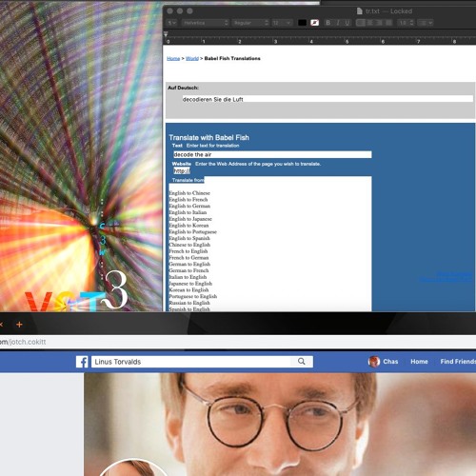Image resolution: width=476 pixels, height=476 pixels.
Task: Select French to German option
Action: point(188,258)
